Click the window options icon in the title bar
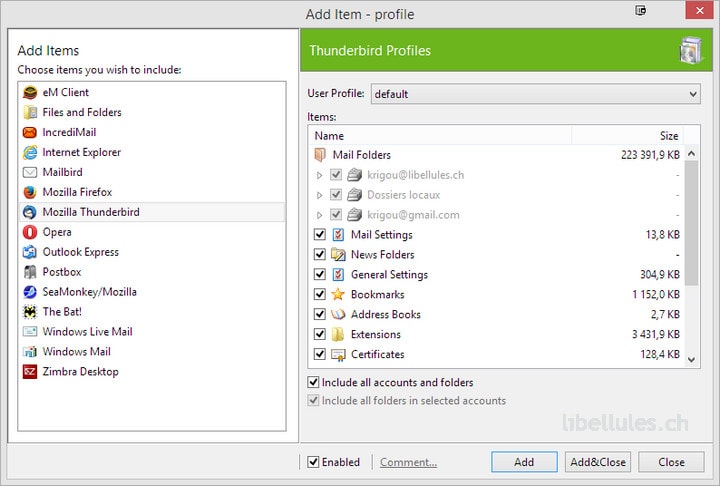 (x=641, y=10)
